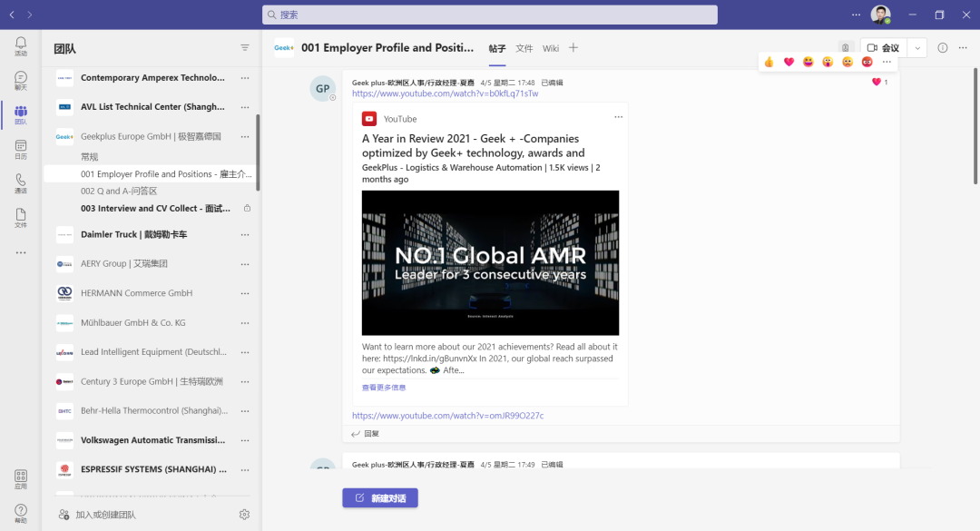The height and width of the screenshot is (531, 980).
Task: Switch to the 文件 files tab
Action: pyautogui.click(x=524, y=48)
